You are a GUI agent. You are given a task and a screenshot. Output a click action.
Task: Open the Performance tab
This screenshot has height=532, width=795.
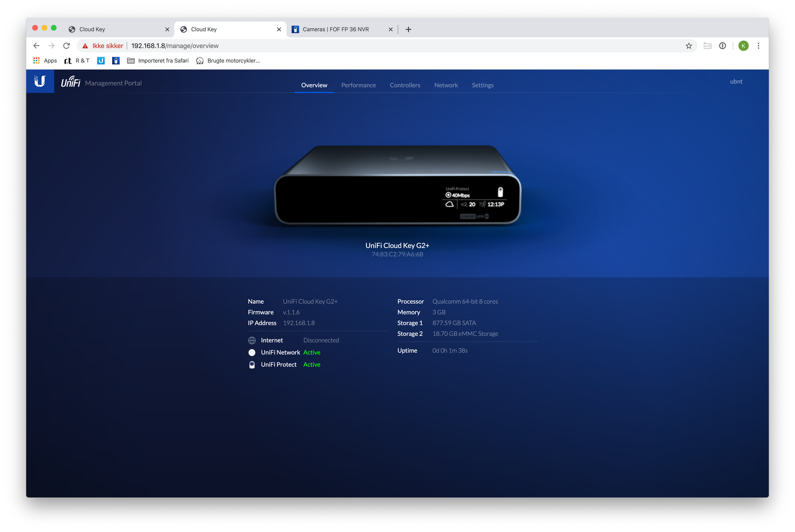point(358,85)
